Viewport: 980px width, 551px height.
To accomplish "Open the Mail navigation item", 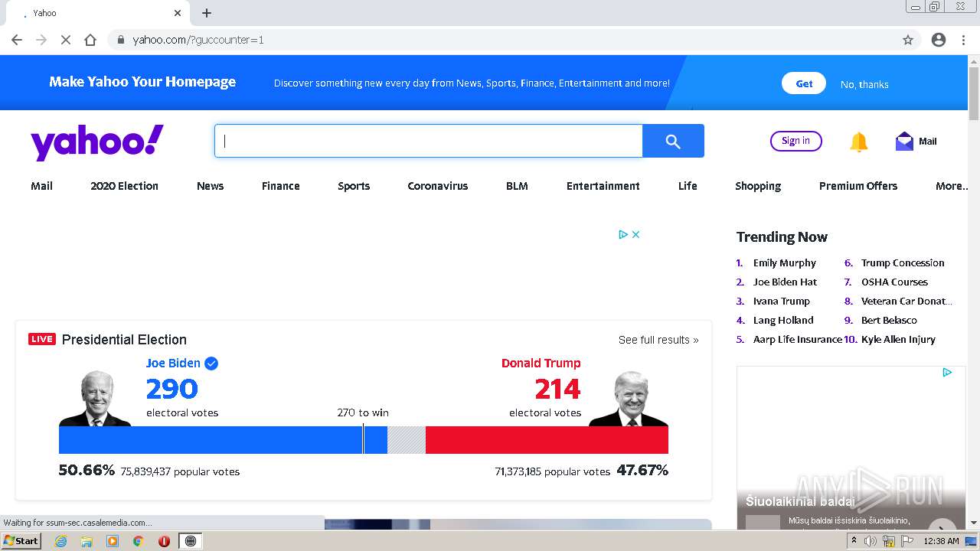I will click(x=41, y=186).
